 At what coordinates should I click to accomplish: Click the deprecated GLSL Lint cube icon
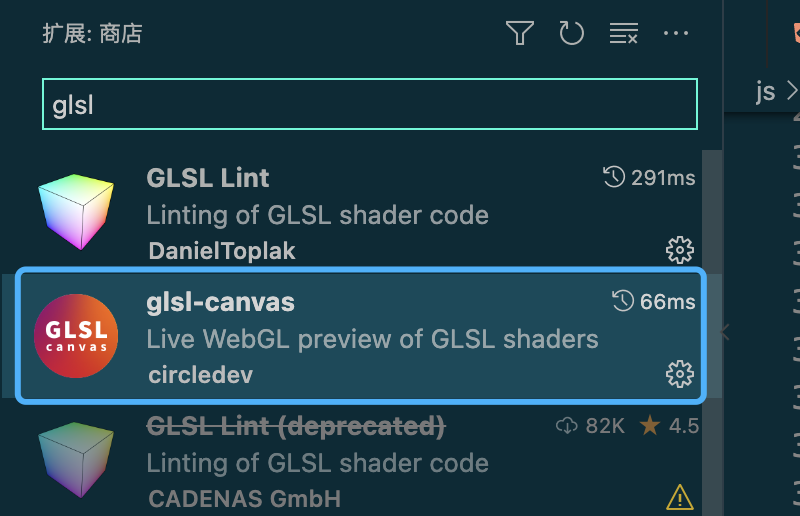pyautogui.click(x=76, y=459)
